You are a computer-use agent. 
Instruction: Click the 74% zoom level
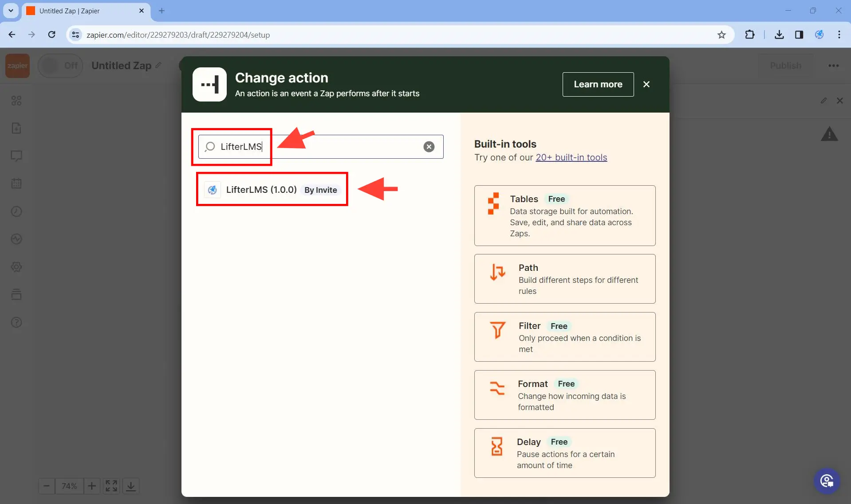click(69, 486)
